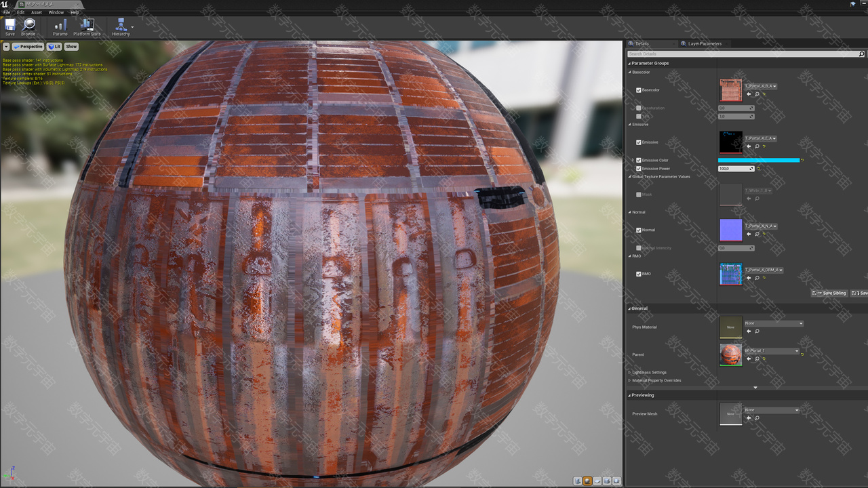Uncheck the Emissive texture checkbox
Viewport: 868px width, 488px height.
click(639, 142)
